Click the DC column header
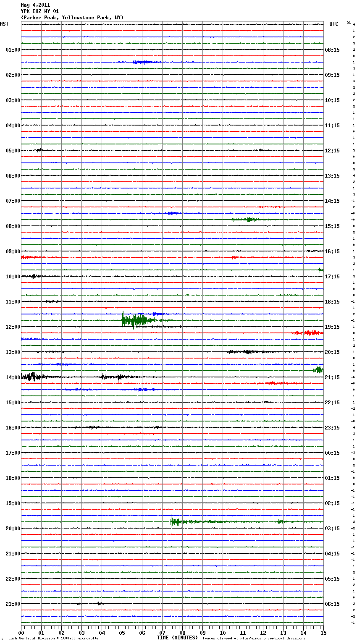 coord(349,22)
